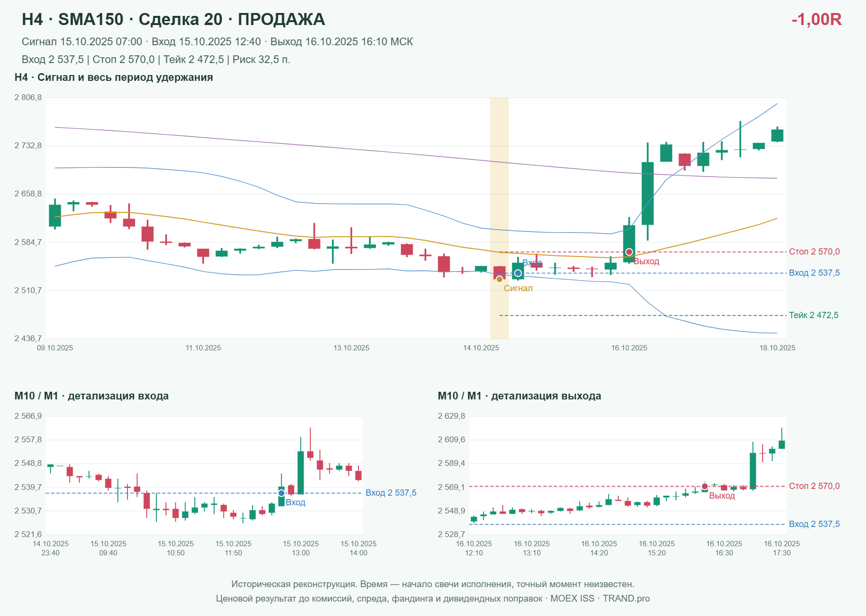Select the 'Вход 2 537,5 | Стоп 2 570,0' parameters line
This screenshot has height=616, width=866.
click(x=156, y=60)
